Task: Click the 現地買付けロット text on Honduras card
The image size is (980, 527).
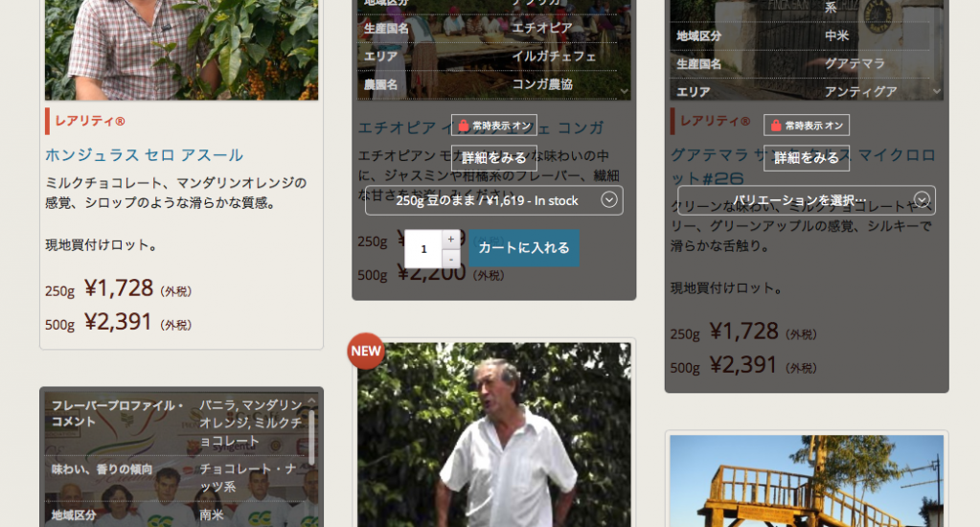Action: (x=102, y=245)
